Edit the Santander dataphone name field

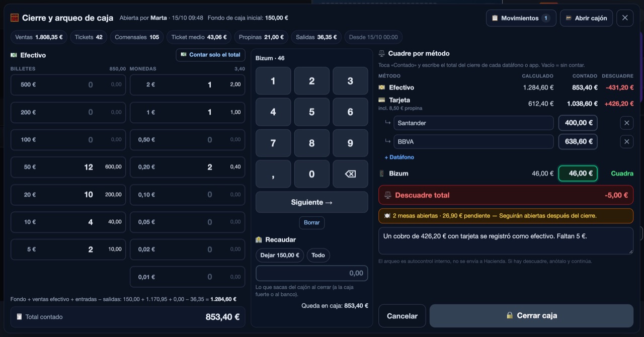click(473, 123)
